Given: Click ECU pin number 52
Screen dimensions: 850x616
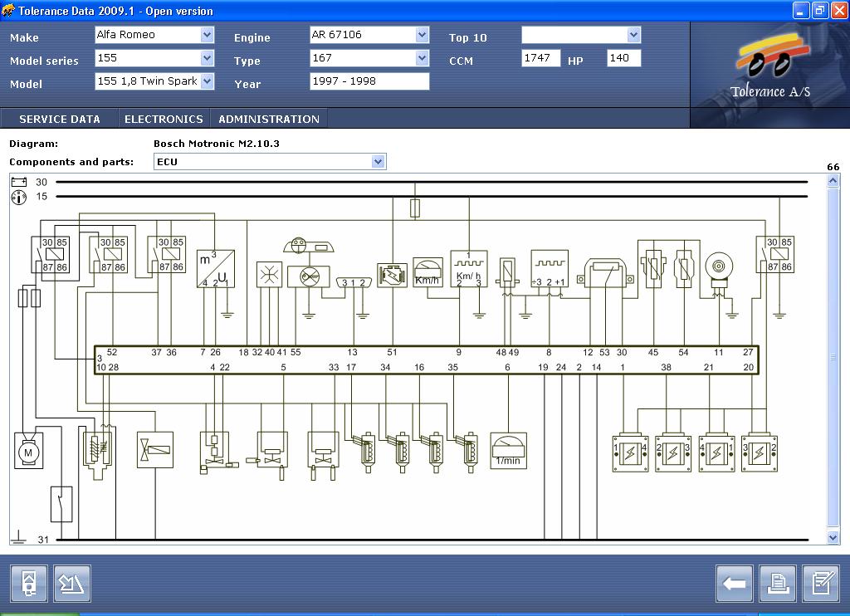Looking at the screenshot, I should click(112, 352).
